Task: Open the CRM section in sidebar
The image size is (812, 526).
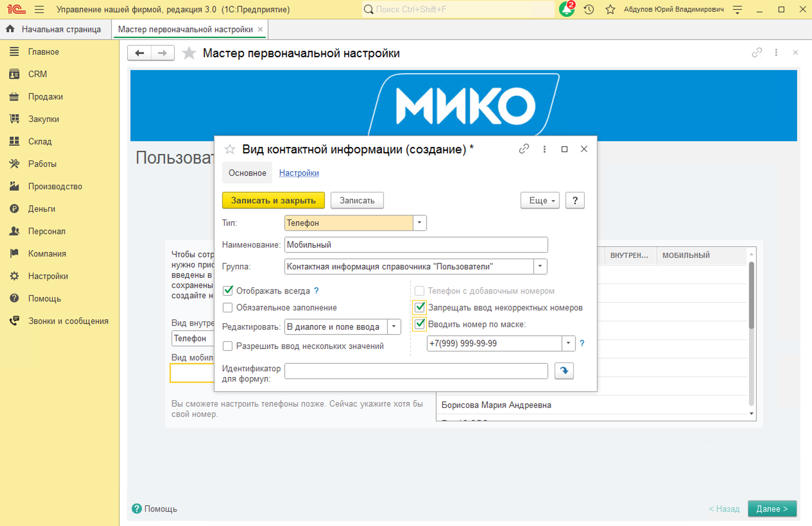Action: click(38, 74)
